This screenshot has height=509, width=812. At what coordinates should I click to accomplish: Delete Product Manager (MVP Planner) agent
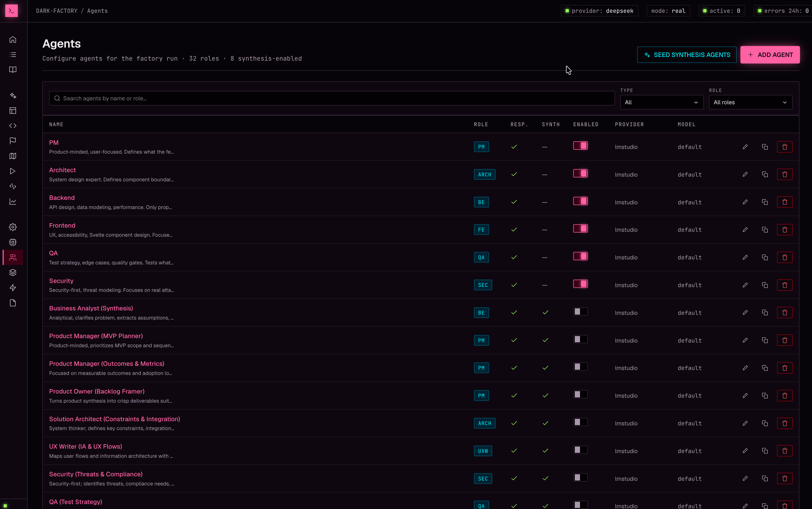coord(784,340)
